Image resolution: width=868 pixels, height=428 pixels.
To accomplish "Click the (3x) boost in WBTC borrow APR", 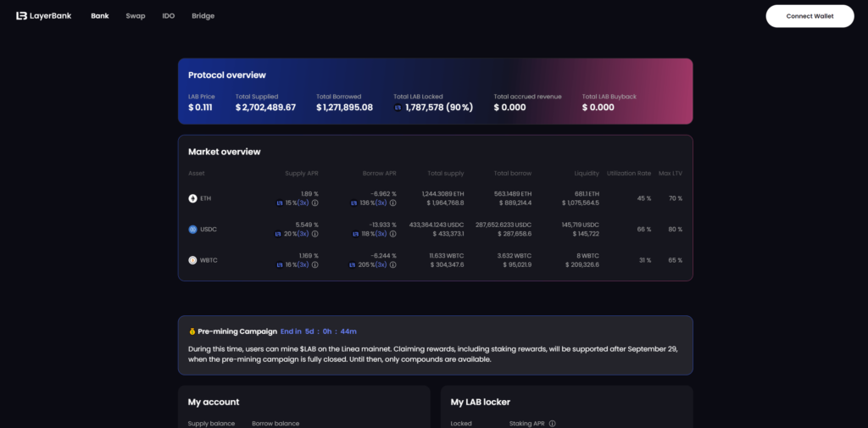I will point(381,265).
